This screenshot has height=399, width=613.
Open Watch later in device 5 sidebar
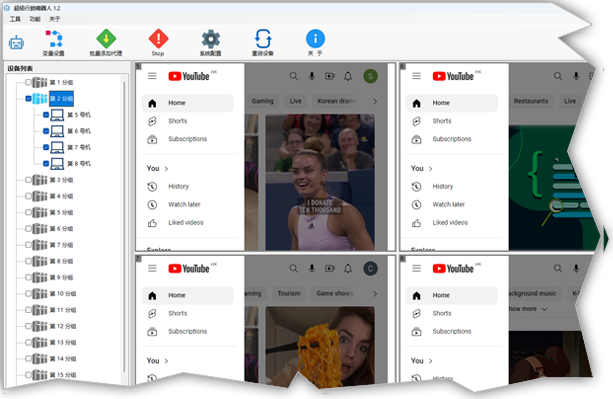(187, 204)
